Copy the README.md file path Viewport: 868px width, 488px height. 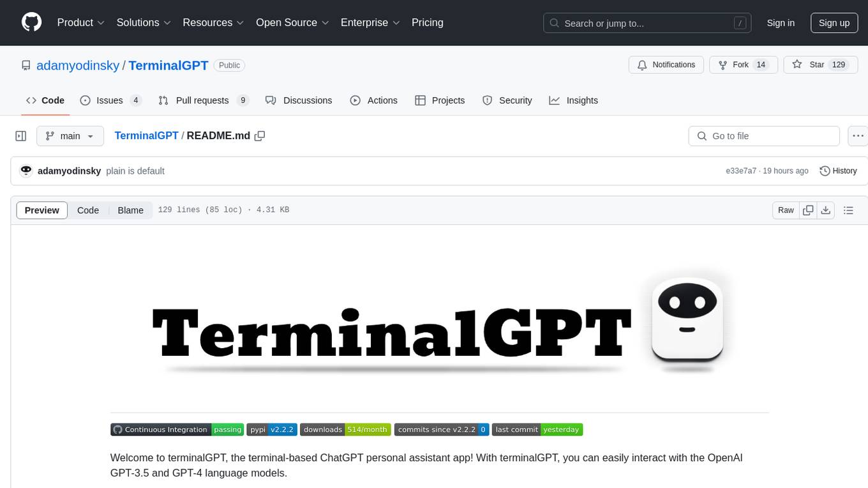pos(260,136)
